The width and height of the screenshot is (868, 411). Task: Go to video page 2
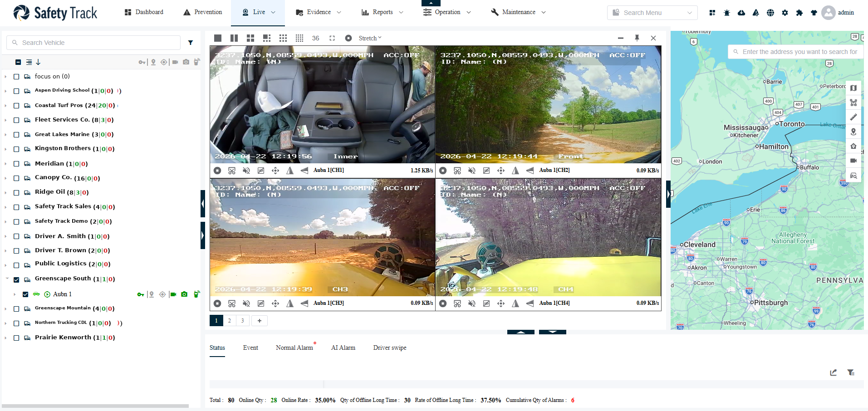(229, 321)
